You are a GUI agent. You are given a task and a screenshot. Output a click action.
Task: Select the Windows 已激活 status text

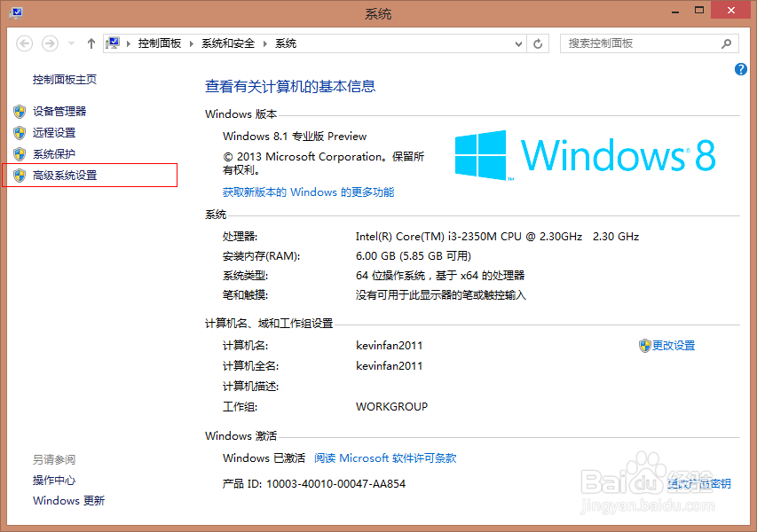coord(264,458)
